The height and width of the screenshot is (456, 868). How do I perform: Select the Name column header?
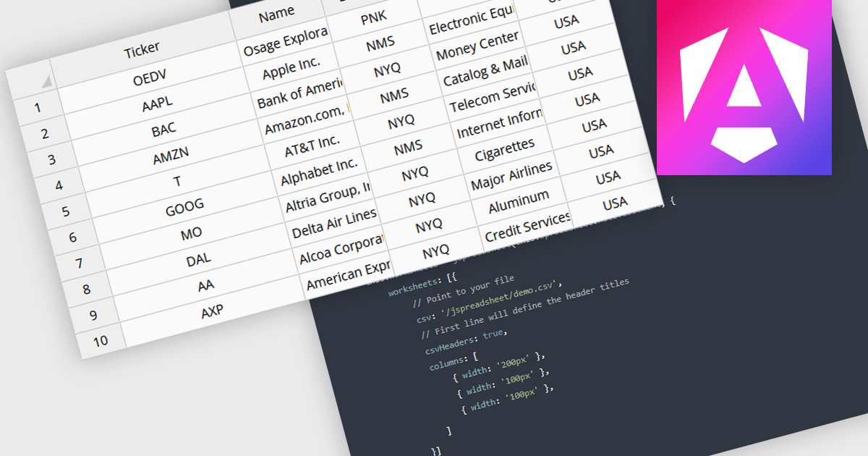coord(276,14)
